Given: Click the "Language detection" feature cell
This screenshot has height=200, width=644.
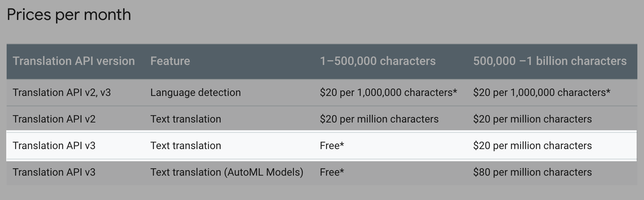Looking at the screenshot, I should pyautogui.click(x=195, y=92).
